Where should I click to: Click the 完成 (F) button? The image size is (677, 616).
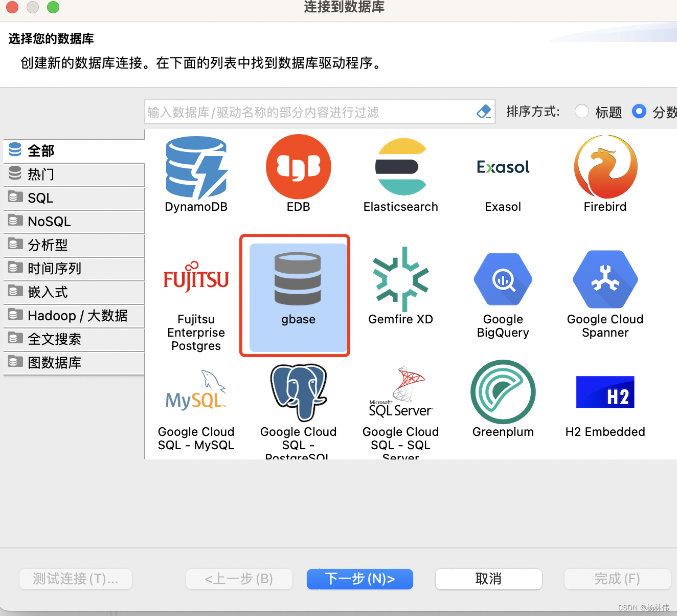coord(618,579)
